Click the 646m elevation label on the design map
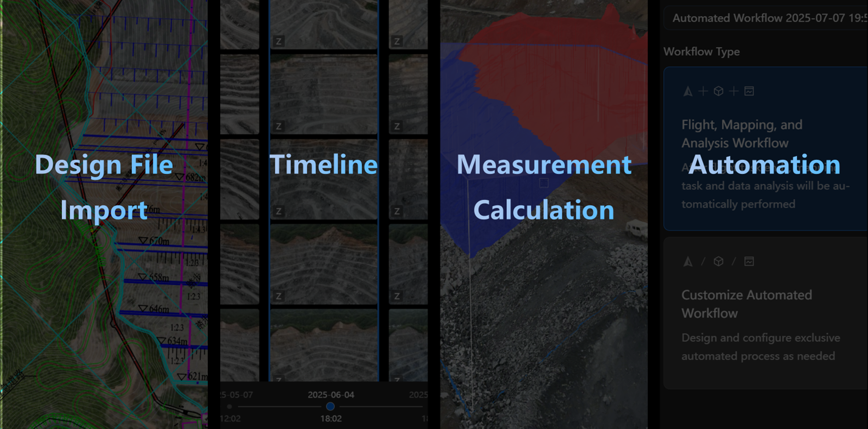868x429 pixels. (159, 309)
